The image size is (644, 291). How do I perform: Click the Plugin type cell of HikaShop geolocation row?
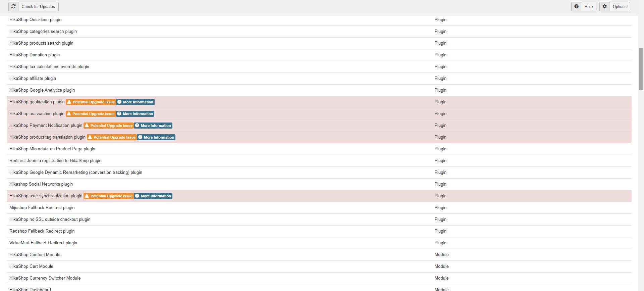(x=440, y=102)
